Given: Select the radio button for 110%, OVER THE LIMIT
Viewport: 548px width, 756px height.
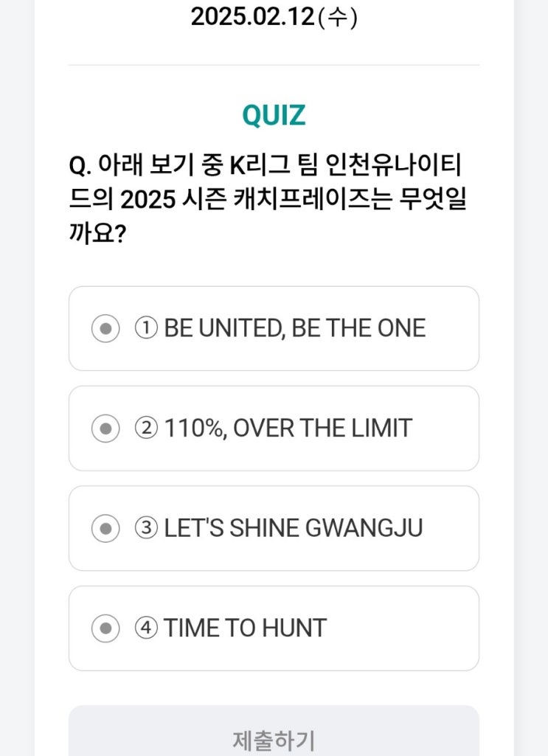Looking at the screenshot, I should (105, 429).
